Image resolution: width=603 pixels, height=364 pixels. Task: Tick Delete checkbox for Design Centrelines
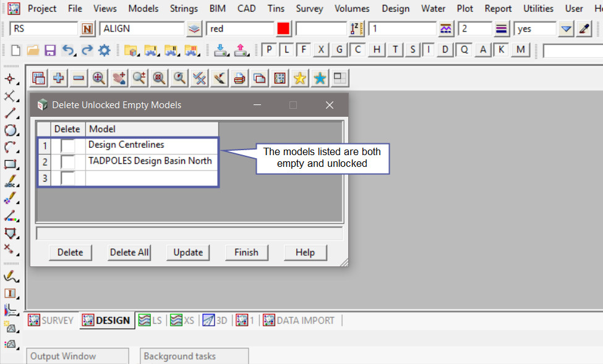[67, 145]
